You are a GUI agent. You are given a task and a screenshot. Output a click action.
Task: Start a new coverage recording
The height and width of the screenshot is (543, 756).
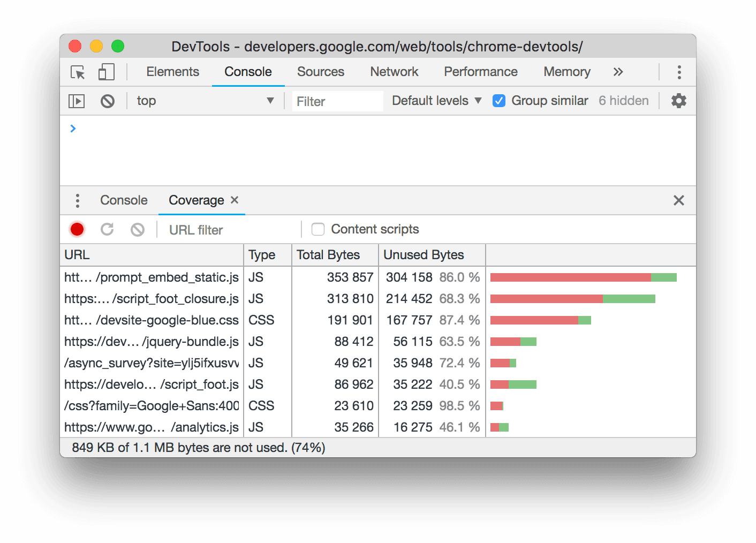(x=77, y=229)
